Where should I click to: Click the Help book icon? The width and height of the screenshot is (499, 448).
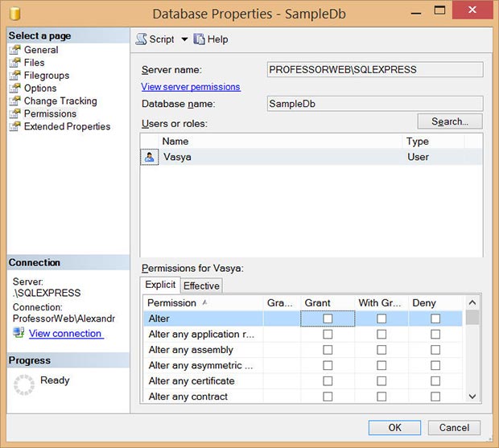[200, 39]
